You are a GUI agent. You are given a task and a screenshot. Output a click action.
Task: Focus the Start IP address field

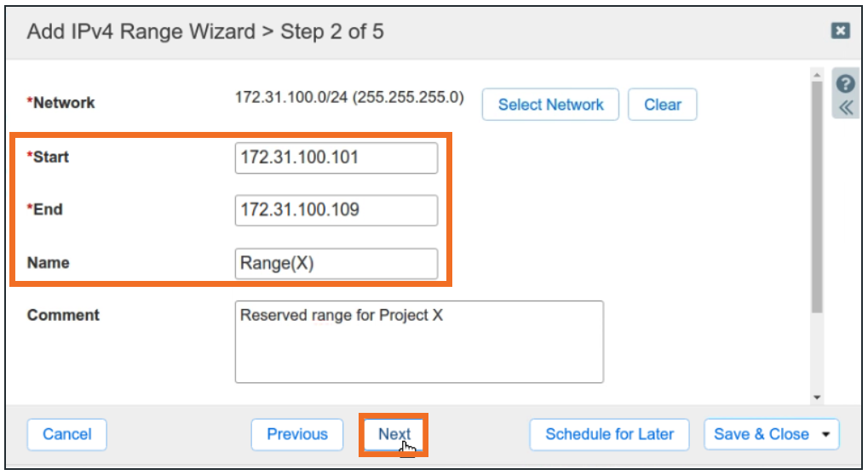(336, 157)
